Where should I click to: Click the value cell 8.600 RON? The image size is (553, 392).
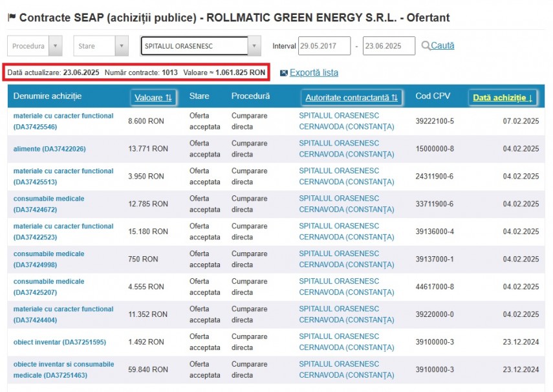pos(146,121)
